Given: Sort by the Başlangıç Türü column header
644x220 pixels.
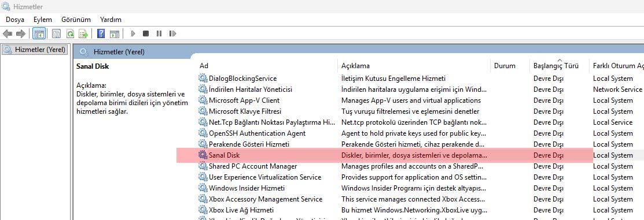Looking at the screenshot, I should pyautogui.click(x=556, y=66).
